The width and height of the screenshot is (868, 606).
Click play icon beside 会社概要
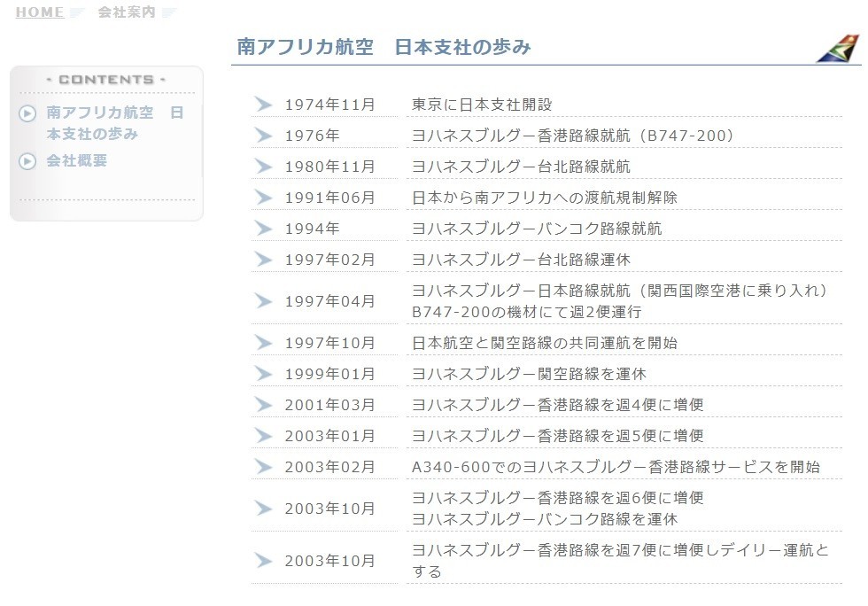27,161
